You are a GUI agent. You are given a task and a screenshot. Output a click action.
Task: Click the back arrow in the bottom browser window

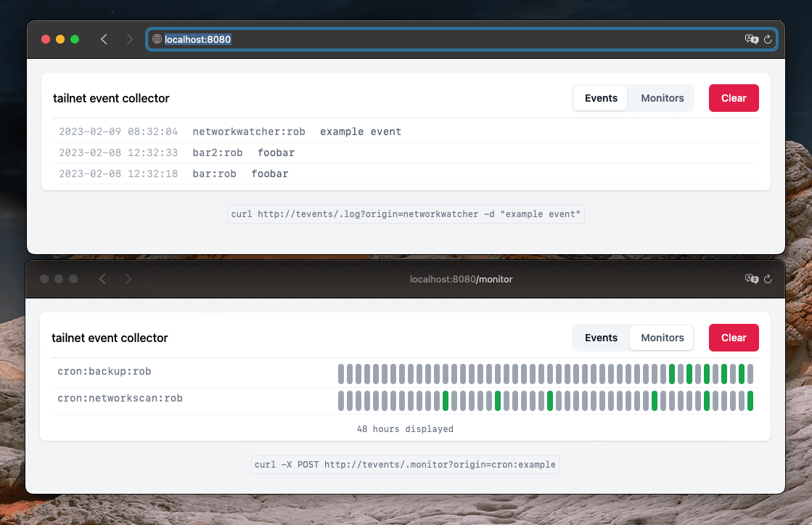point(102,279)
